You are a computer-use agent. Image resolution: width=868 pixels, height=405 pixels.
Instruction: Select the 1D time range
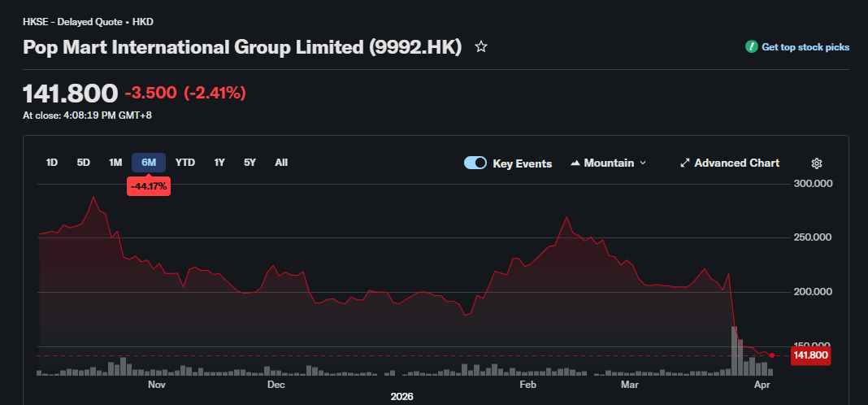(x=52, y=163)
